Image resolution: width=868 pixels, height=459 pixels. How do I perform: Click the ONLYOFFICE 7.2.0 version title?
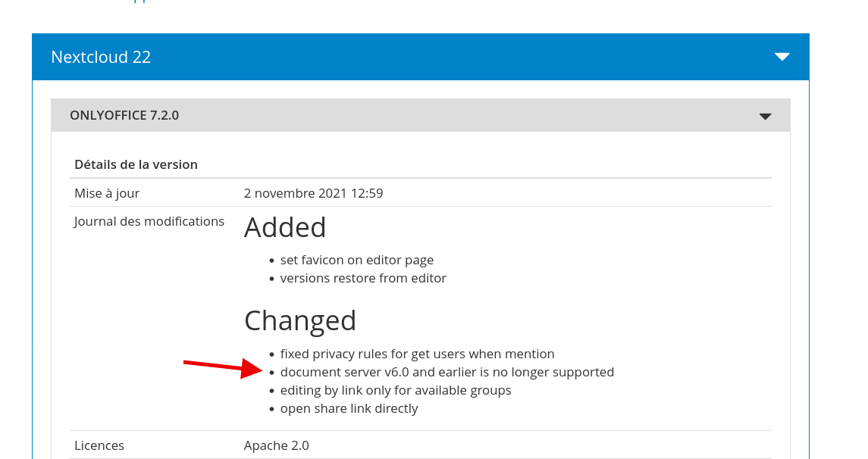coord(124,115)
